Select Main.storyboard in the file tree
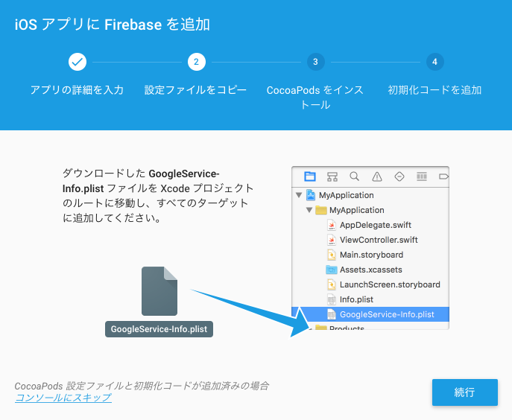Image resolution: width=512 pixels, height=420 pixels. (x=370, y=255)
